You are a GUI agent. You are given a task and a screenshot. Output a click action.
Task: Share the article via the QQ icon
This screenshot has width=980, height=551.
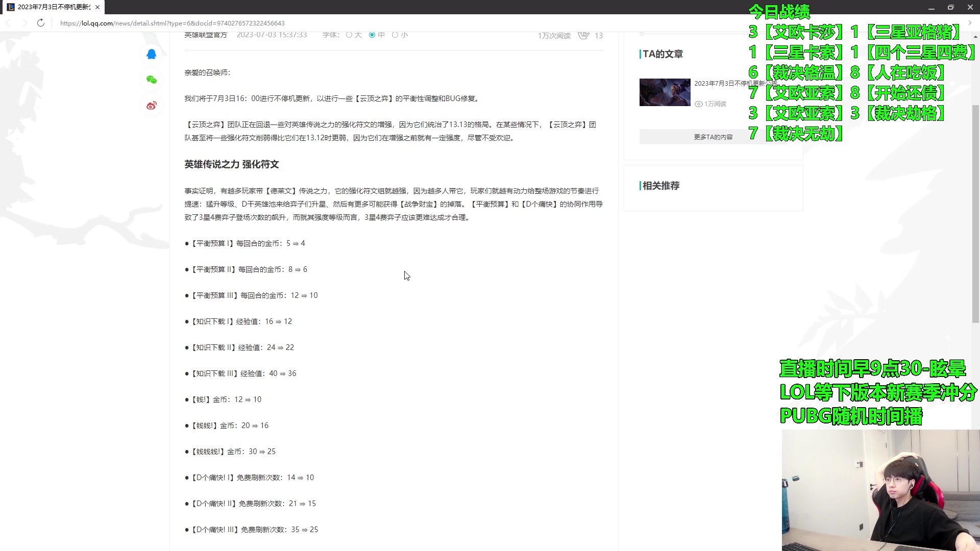click(152, 54)
